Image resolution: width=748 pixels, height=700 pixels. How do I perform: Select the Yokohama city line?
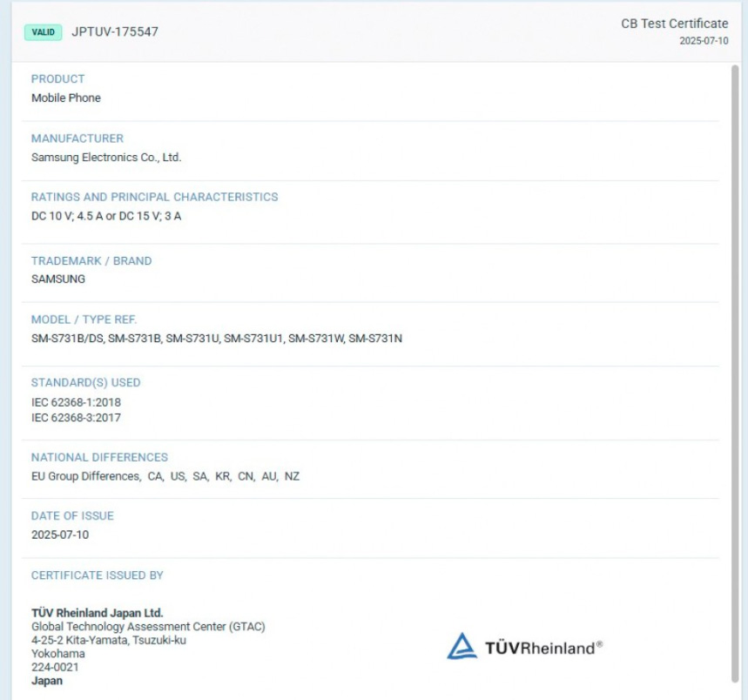[58, 654]
